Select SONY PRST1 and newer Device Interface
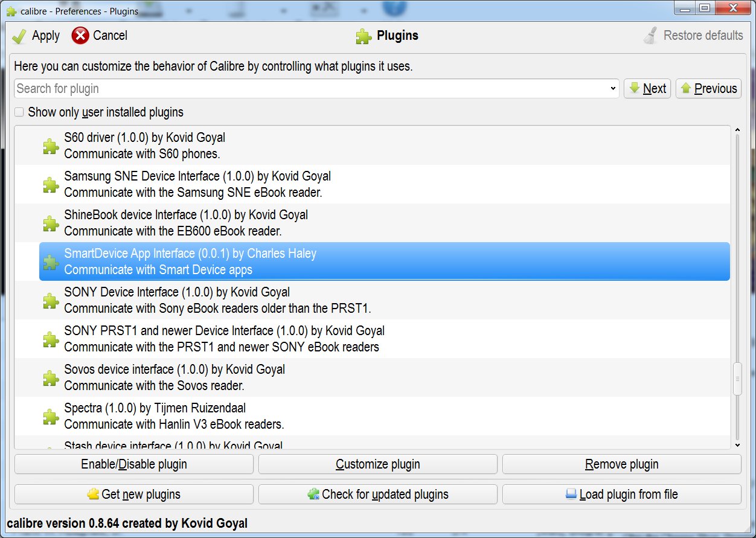The height and width of the screenshot is (538, 756). (x=385, y=339)
